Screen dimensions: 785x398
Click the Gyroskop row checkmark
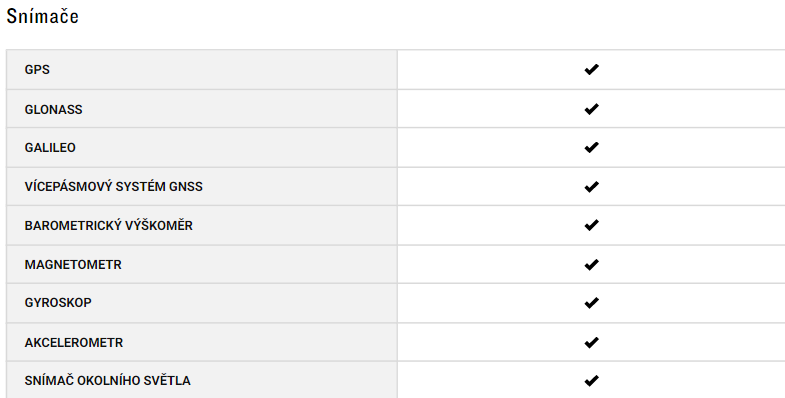591,303
